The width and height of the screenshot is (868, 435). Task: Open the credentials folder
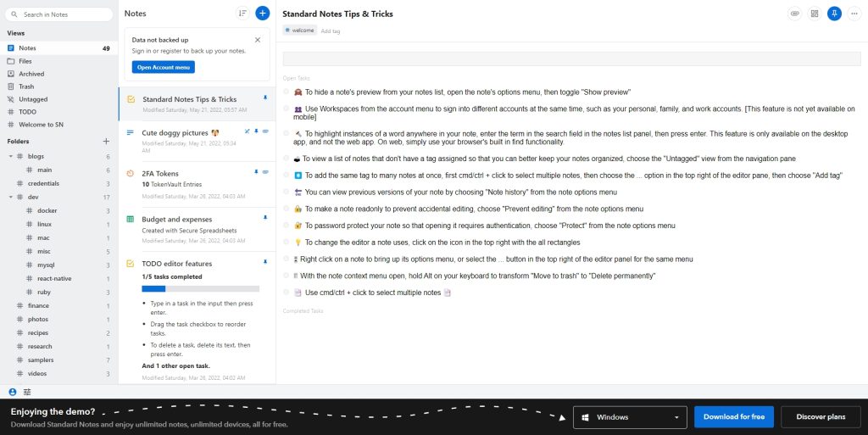[58, 183]
